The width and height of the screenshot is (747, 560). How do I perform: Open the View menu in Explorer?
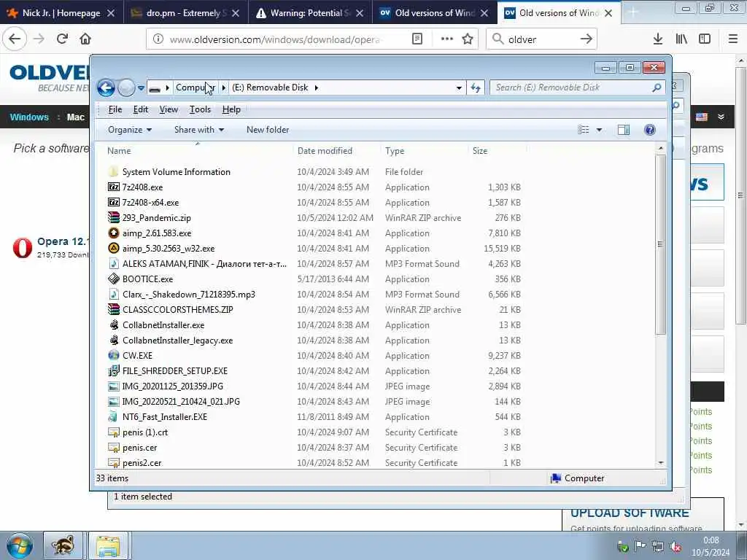click(x=169, y=109)
